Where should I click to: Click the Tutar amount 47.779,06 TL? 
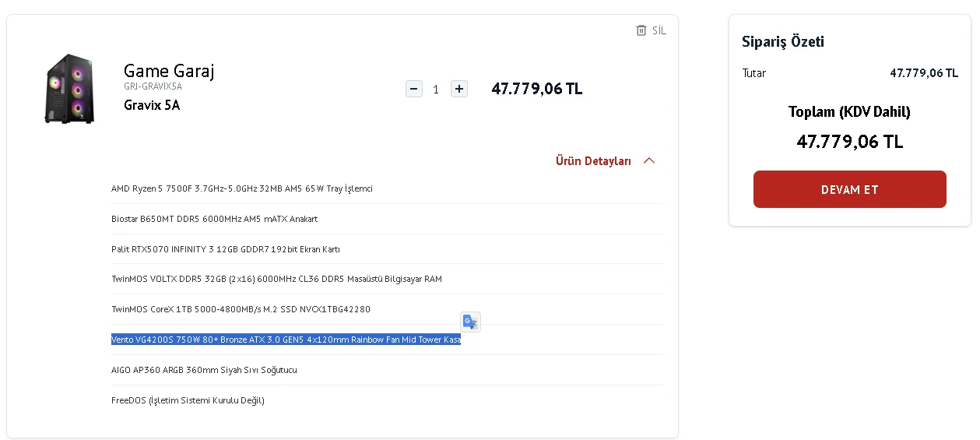pos(924,73)
